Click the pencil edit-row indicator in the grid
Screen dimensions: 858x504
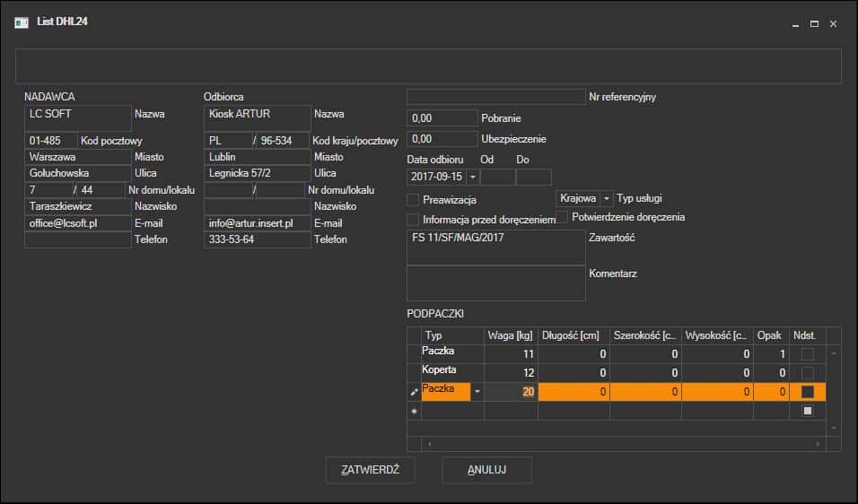tap(415, 391)
